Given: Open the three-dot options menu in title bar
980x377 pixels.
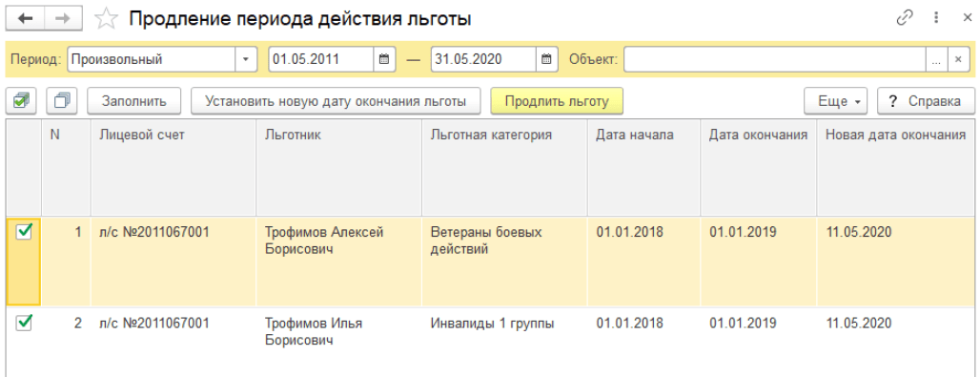Looking at the screenshot, I should pos(936,17).
